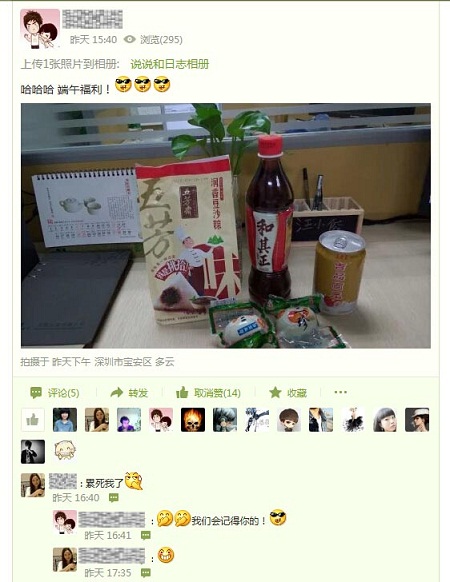
Task: Click the blurred poster username at top
Action: [92, 19]
